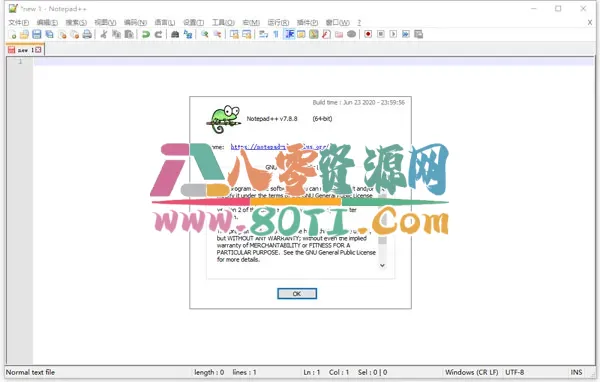Image resolution: width=600 pixels, height=382 pixels.
Task: Open the 工具(O) menu
Action: tap(223, 23)
